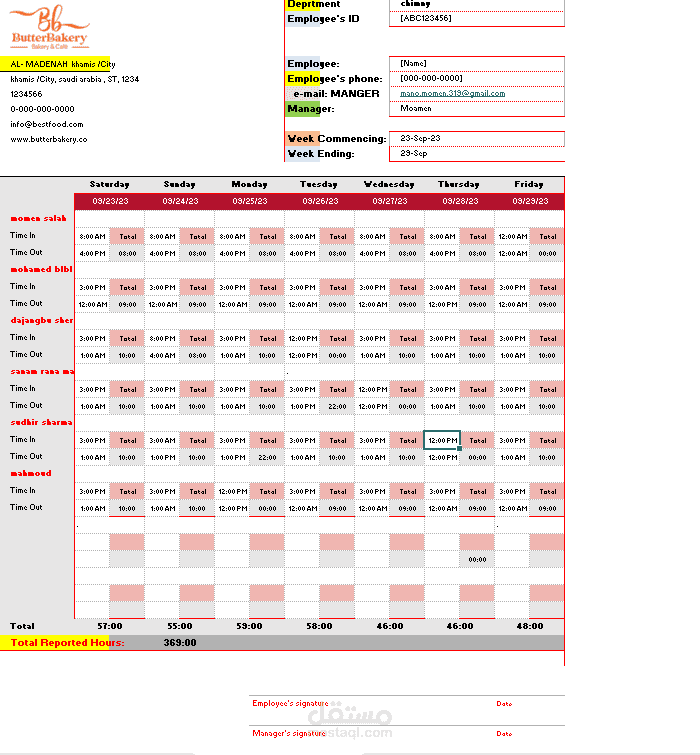
Task: Click the Saturday total 57:00
Action: (x=110, y=626)
